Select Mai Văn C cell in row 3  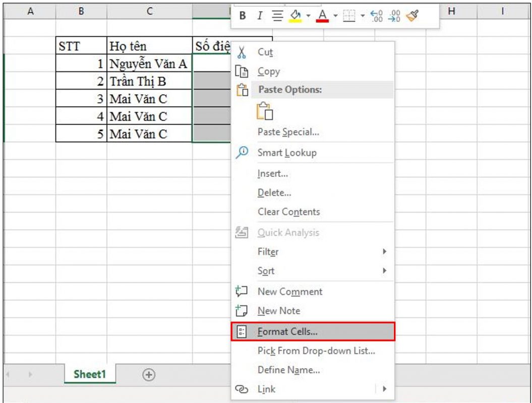click(149, 98)
